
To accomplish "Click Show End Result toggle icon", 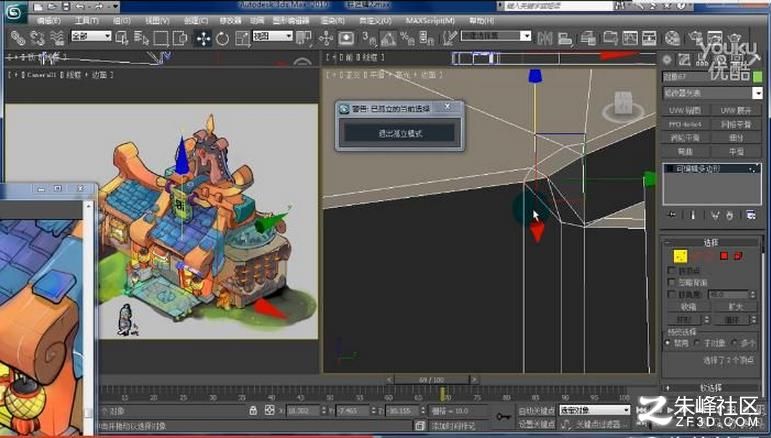I will (x=693, y=215).
